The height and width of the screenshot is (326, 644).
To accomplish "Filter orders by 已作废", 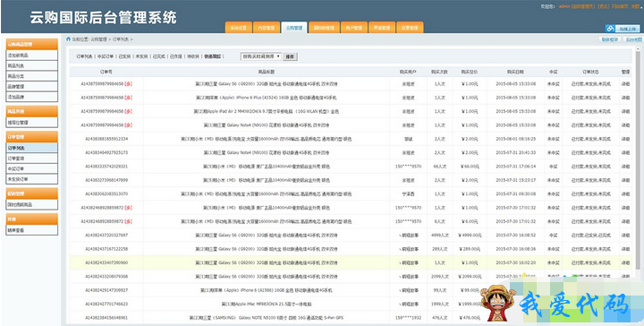I will [176, 56].
